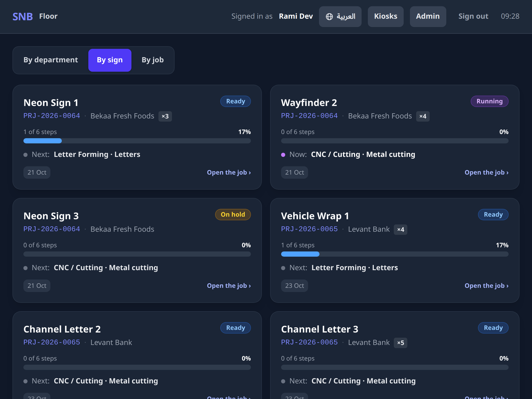Click the Rami Dev user name
532x399 pixels.
pyautogui.click(x=296, y=16)
